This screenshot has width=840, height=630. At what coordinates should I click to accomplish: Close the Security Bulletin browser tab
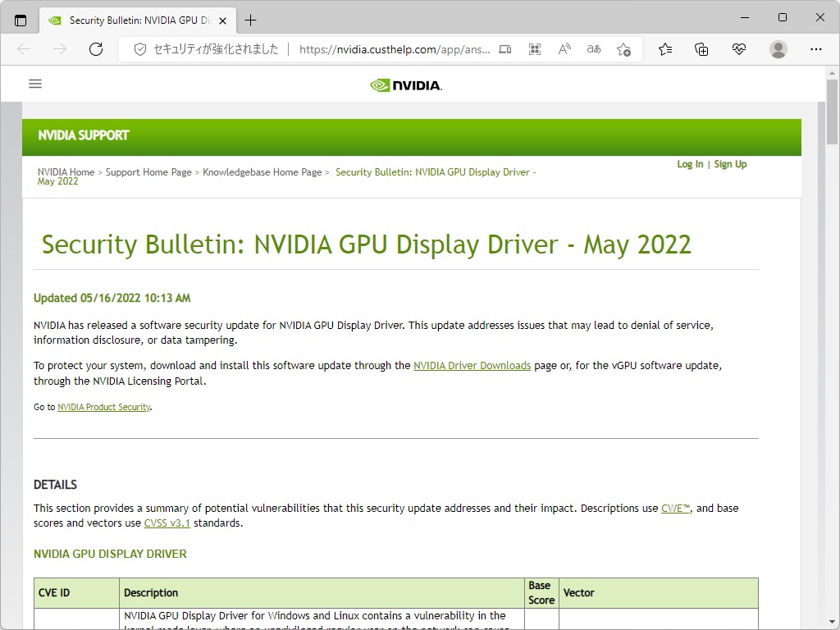coord(223,21)
